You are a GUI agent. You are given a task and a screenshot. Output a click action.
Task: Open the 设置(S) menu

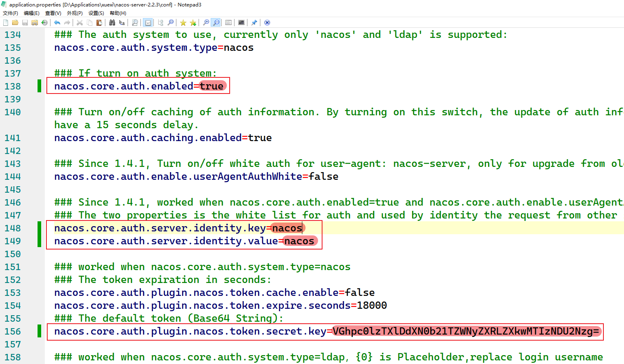pos(96,13)
